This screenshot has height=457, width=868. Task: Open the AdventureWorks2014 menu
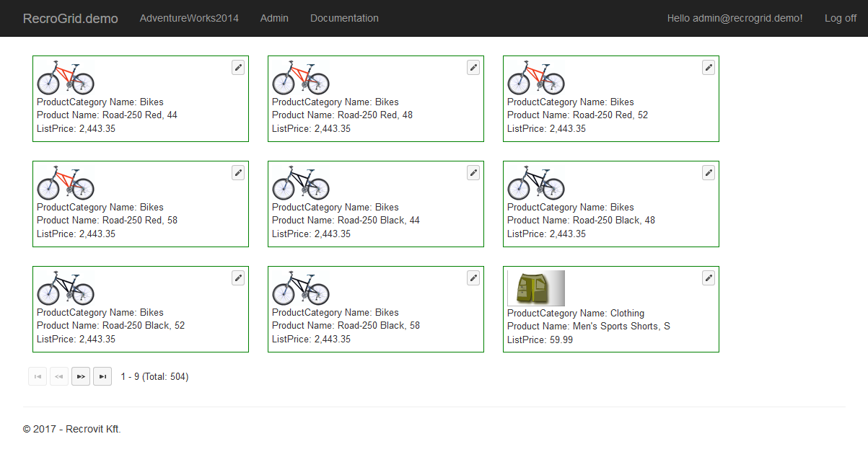pos(189,18)
